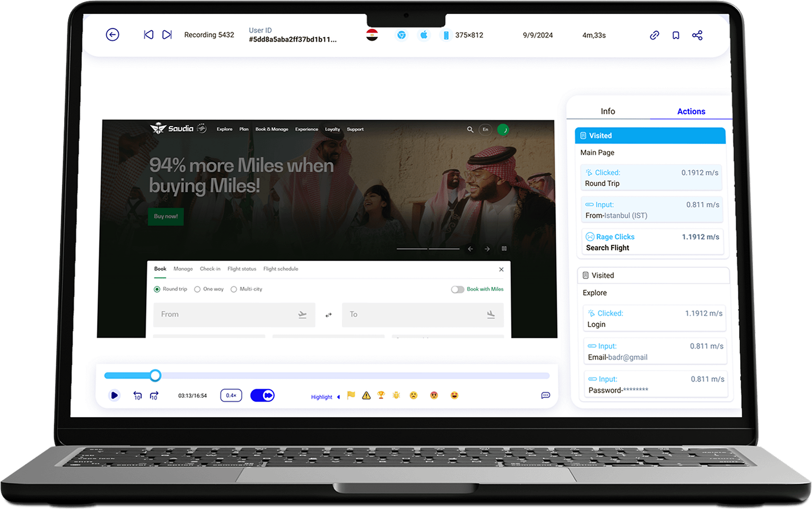The height and width of the screenshot is (509, 812).
Task: Open the 0.4x playback speed selector
Action: tap(231, 395)
